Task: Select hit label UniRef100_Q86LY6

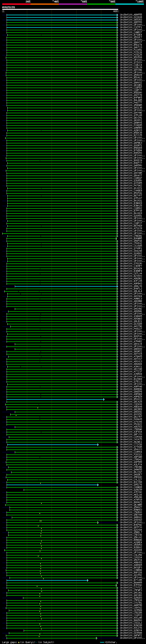Action: tap(131, 286)
